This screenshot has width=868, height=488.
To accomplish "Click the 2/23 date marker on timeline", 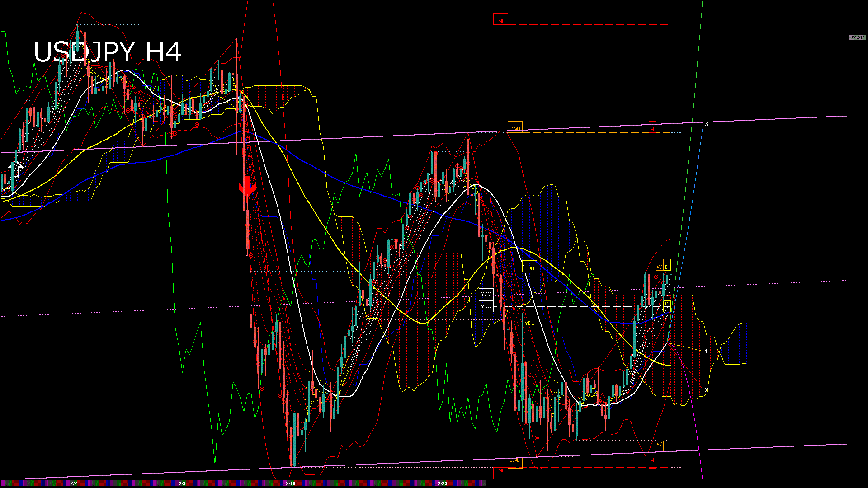I will tap(442, 483).
